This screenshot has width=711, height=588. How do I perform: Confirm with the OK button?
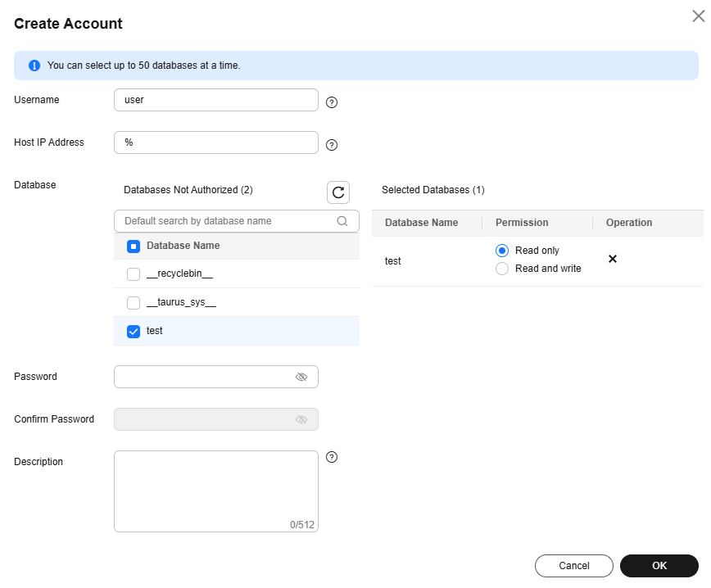(x=659, y=566)
